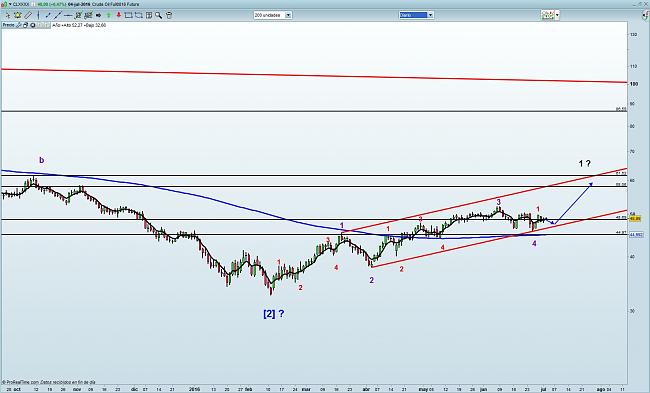Expand the chart style dropdown arrow

pos(557,15)
